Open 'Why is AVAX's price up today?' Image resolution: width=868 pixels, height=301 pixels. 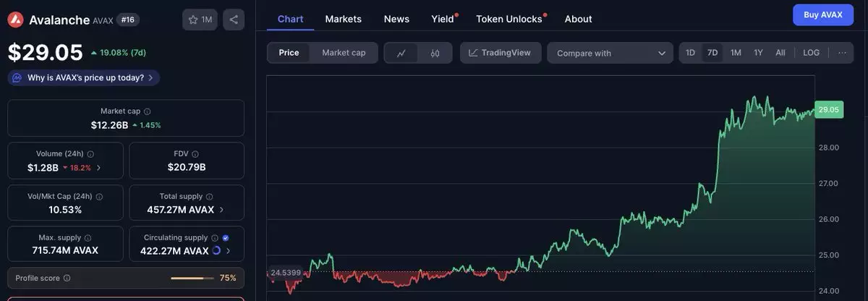click(84, 77)
